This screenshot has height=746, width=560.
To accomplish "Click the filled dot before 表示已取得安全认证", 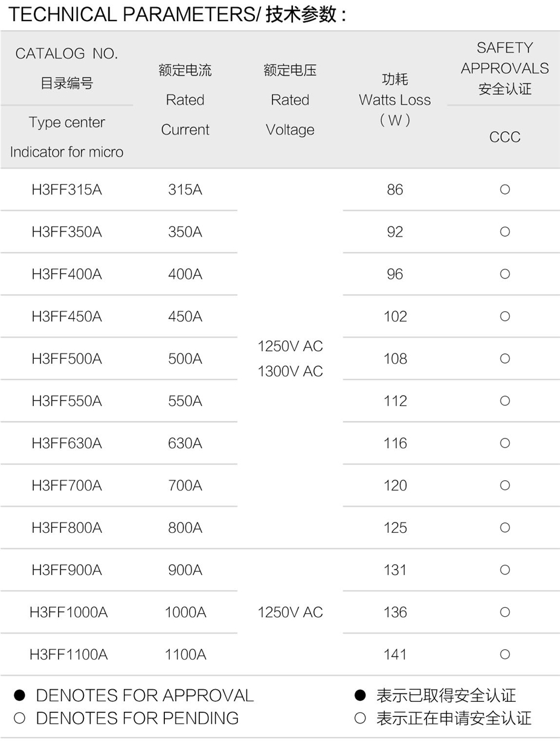I will click(360, 696).
